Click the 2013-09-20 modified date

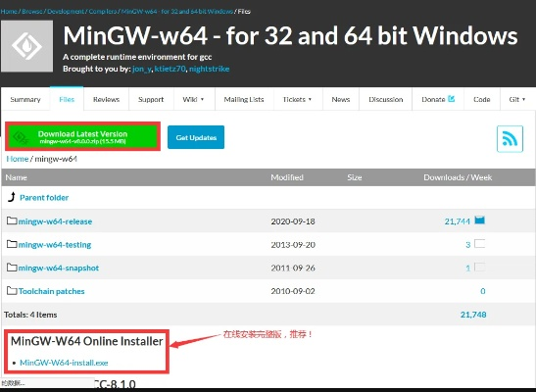pos(293,245)
